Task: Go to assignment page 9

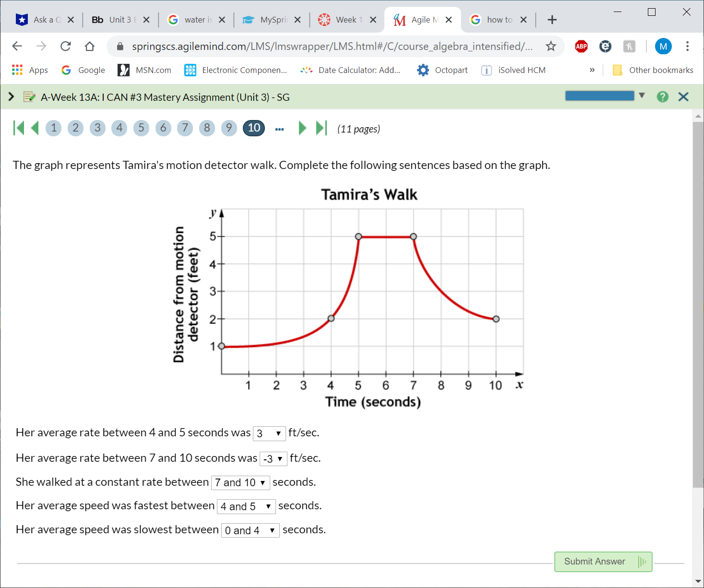Action: tap(229, 128)
